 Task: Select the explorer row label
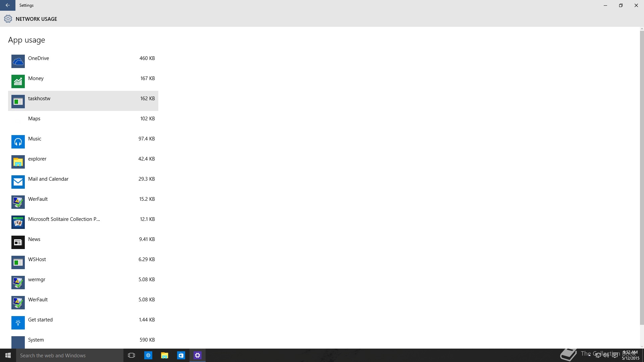pyautogui.click(x=37, y=159)
